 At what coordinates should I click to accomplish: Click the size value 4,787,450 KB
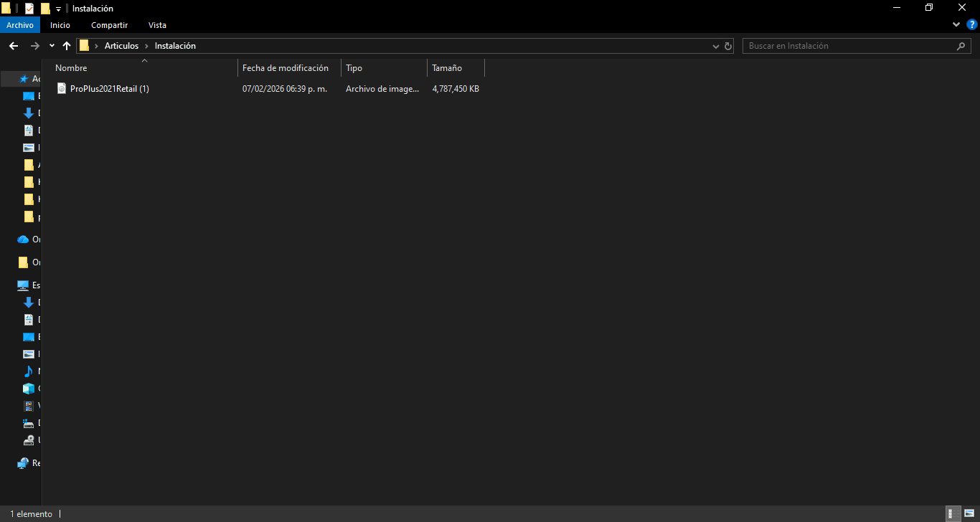(x=456, y=89)
